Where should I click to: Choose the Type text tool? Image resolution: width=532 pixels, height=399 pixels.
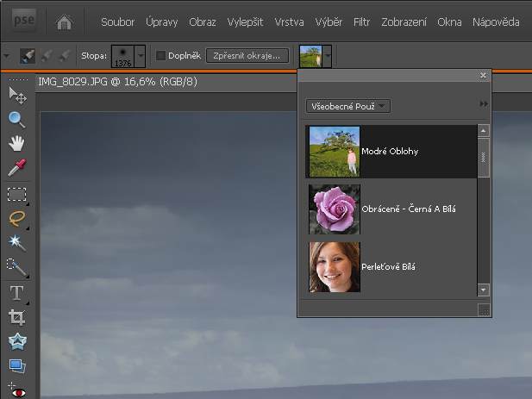pyautogui.click(x=16, y=293)
